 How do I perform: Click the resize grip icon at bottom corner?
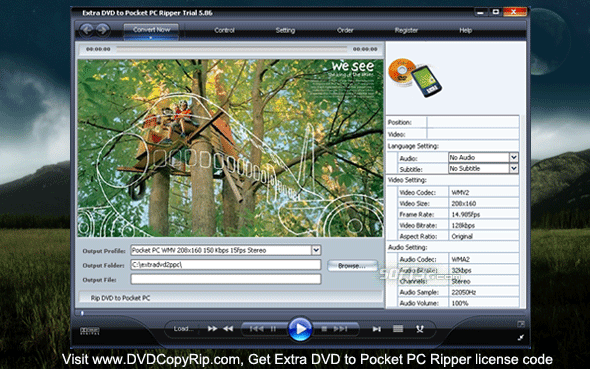(521, 337)
